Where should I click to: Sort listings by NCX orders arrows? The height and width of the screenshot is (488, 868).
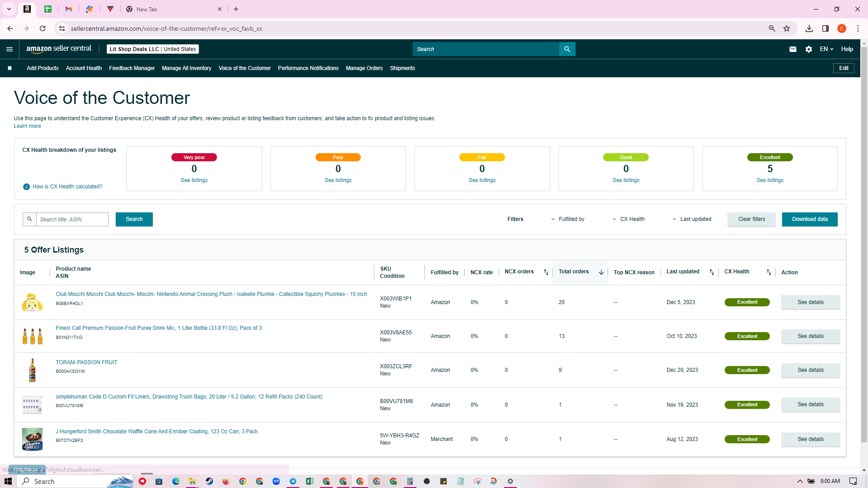click(x=546, y=272)
